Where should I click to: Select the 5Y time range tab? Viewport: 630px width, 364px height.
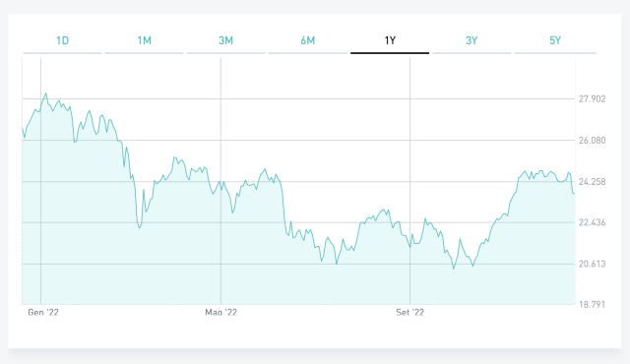[x=555, y=40]
